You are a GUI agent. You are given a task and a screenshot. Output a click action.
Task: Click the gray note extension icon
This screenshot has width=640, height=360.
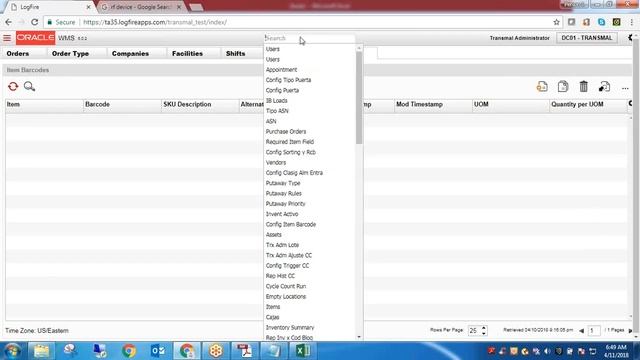coord(571,22)
